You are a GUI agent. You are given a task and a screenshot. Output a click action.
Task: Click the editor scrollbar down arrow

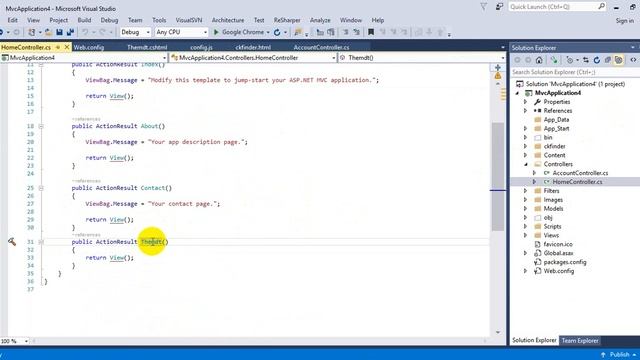tap(498, 333)
